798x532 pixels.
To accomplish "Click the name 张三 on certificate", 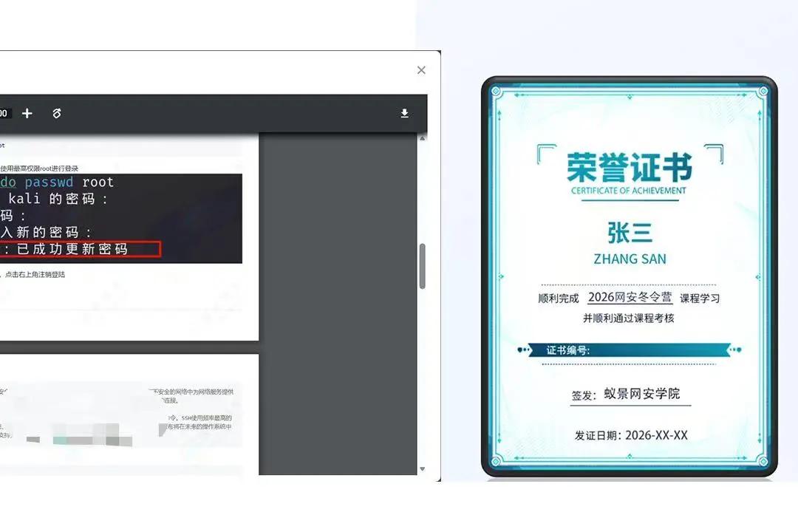I will point(630,233).
